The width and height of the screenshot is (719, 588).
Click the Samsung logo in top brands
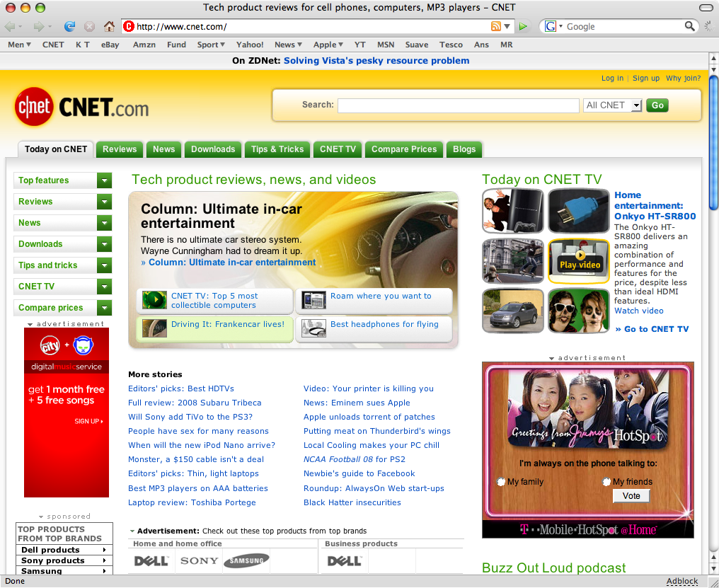coord(247,560)
